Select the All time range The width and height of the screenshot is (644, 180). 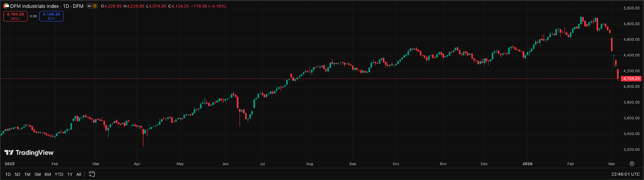pos(79,174)
